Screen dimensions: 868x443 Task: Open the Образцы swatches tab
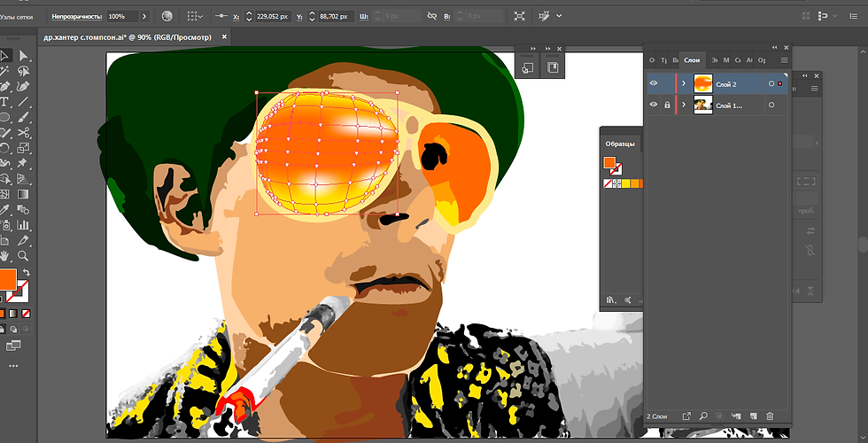point(620,144)
